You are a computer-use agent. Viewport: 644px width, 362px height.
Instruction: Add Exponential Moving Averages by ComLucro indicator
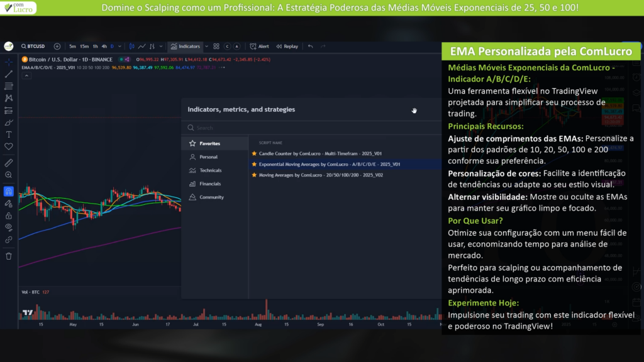[330, 164]
